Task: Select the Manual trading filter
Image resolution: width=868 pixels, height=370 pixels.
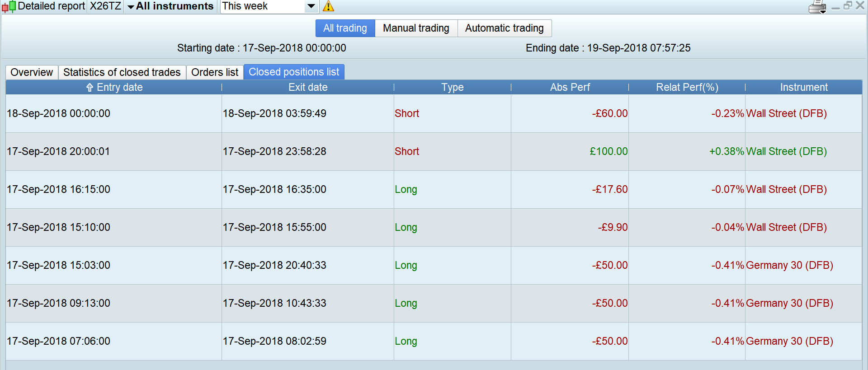Action: tap(416, 28)
